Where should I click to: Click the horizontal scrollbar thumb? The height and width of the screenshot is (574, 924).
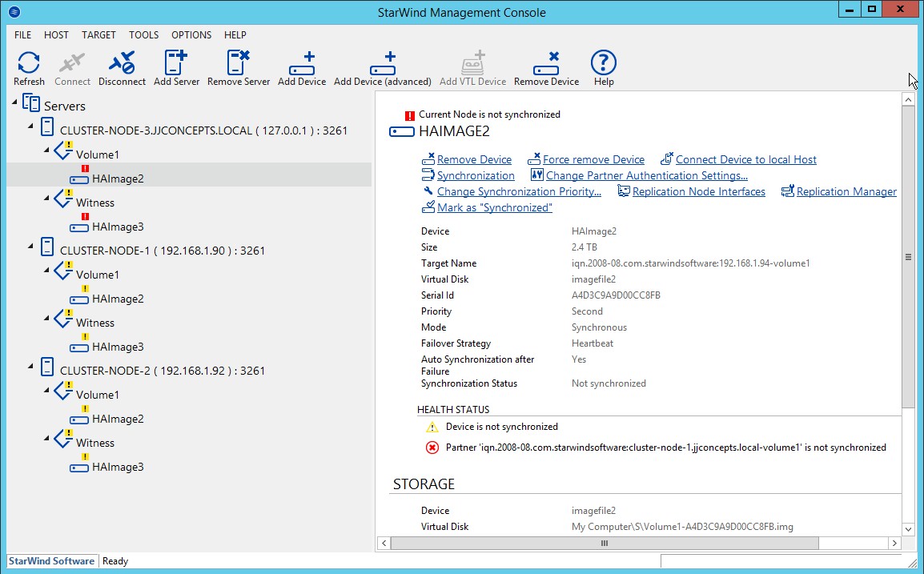(604, 543)
